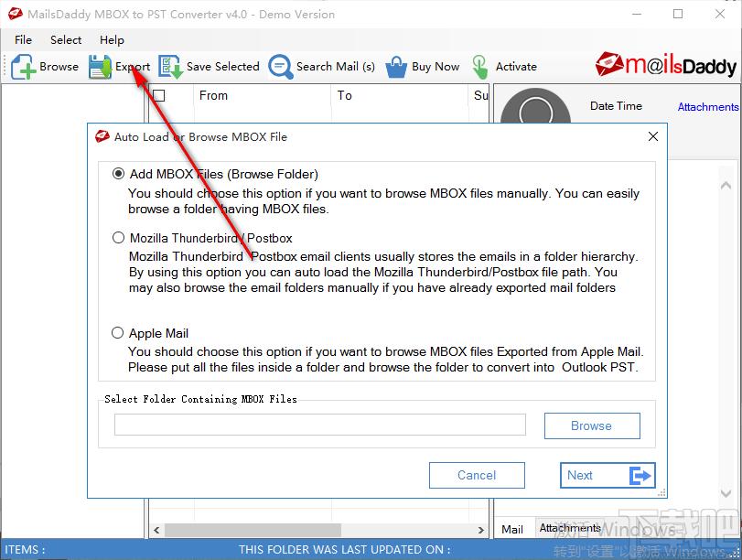Click the Save Selected text in the toolbar
Image resolution: width=742 pixels, height=560 pixels.
(x=223, y=67)
